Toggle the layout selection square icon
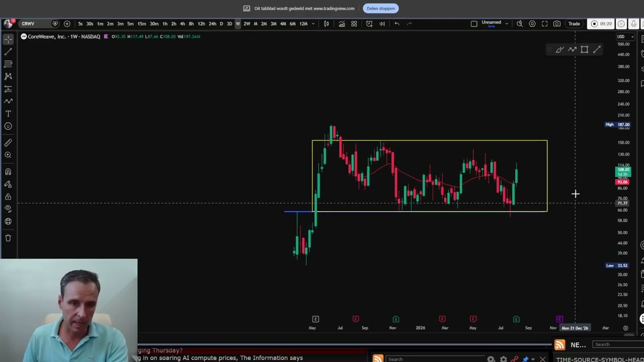This screenshot has height=362, width=644. click(474, 24)
